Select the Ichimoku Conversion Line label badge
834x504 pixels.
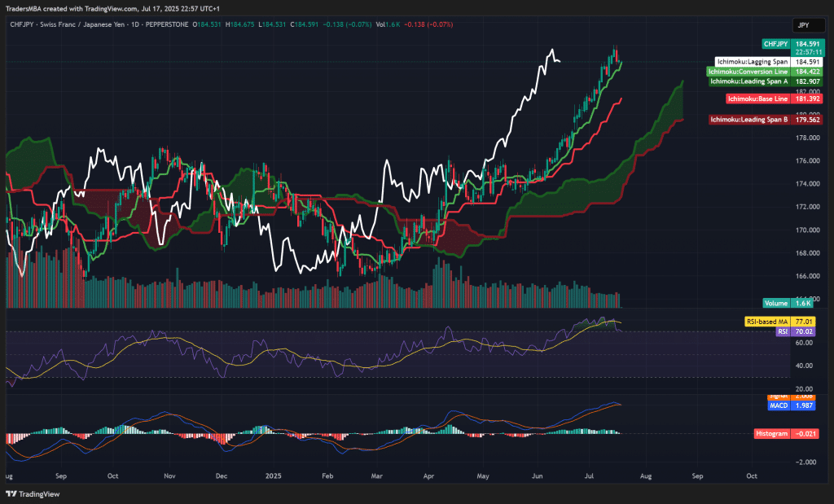click(747, 71)
